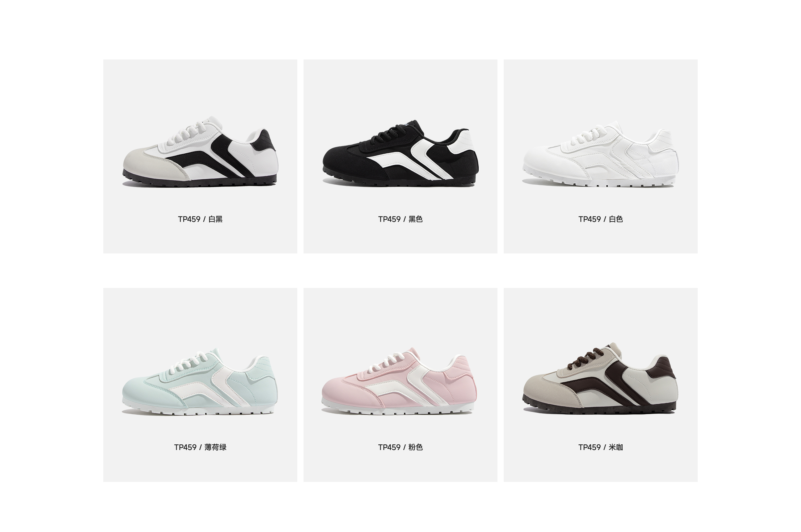Image resolution: width=801 pixels, height=532 pixels.
Task: Click the TP459 / 白黑 label
Action: point(200,219)
